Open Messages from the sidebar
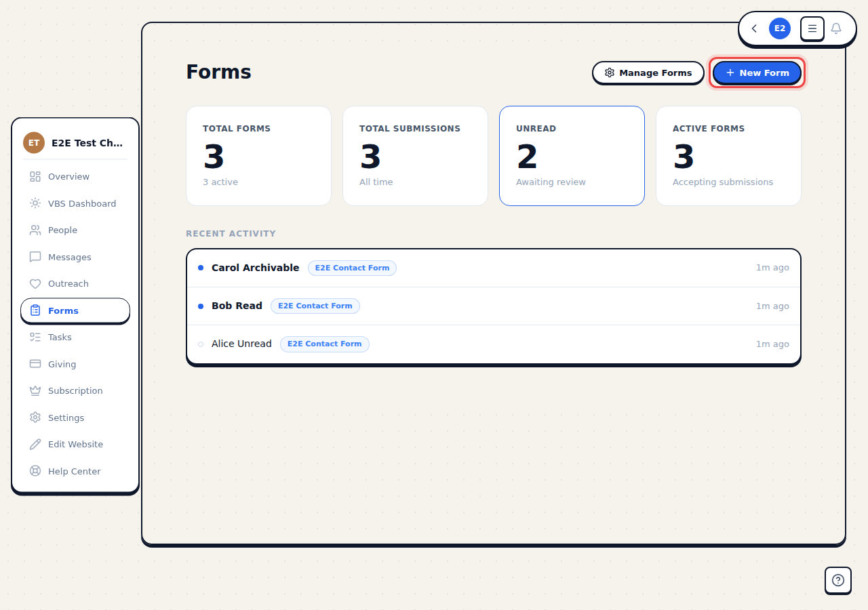 coord(68,257)
